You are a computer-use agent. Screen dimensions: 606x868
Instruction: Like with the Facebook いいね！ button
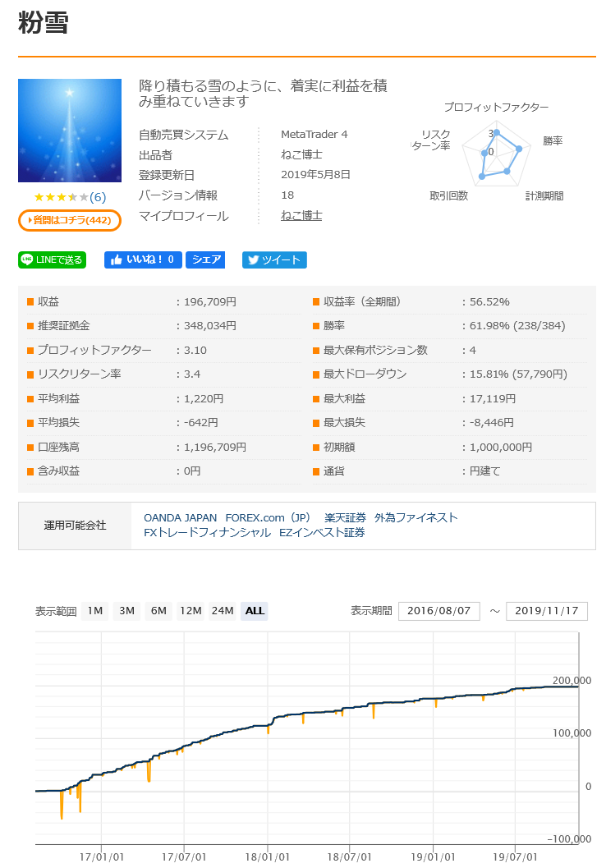pos(143,259)
